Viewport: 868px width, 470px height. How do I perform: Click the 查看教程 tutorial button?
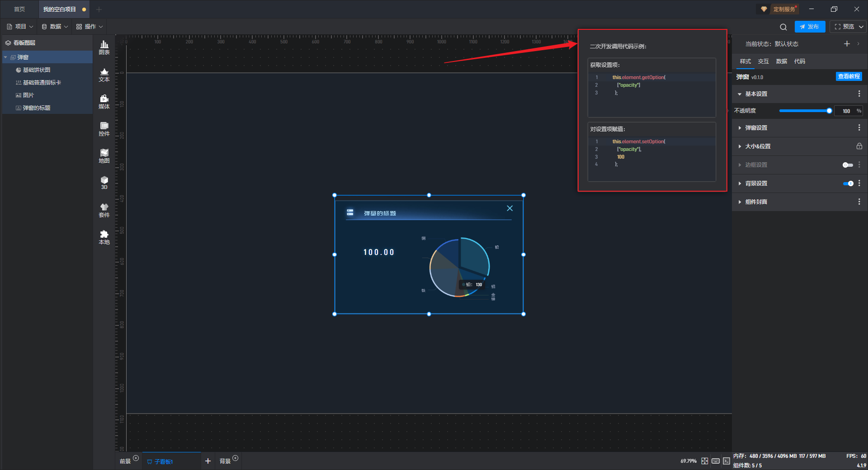[849, 76]
